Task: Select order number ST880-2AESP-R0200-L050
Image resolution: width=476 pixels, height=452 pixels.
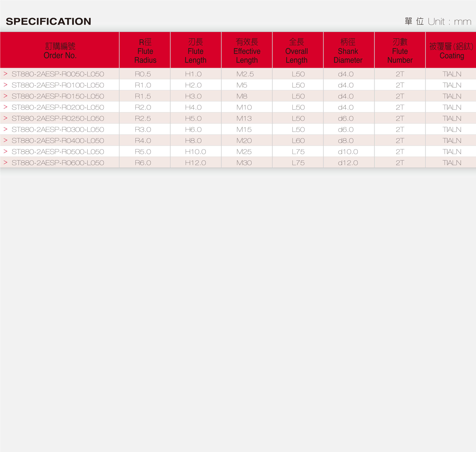Action: click(58, 107)
